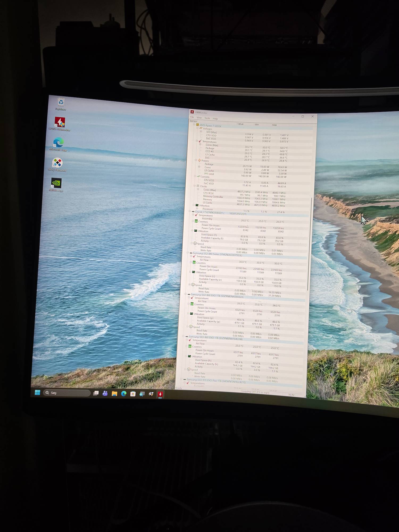This screenshot has height=532, width=399.
Task: Launch NVIDIA App desktop shortcut
Action: [56, 185]
